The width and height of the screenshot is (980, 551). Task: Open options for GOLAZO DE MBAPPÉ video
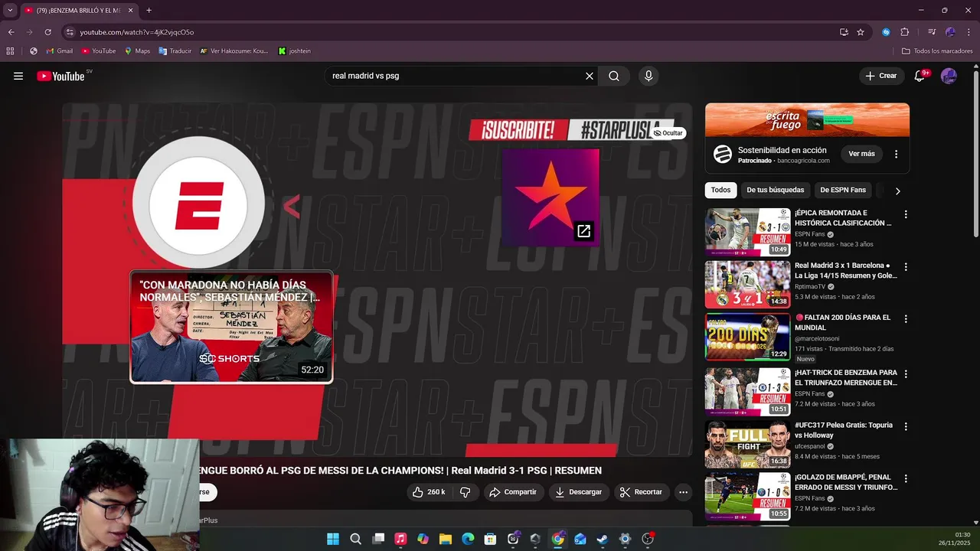[906, 478]
